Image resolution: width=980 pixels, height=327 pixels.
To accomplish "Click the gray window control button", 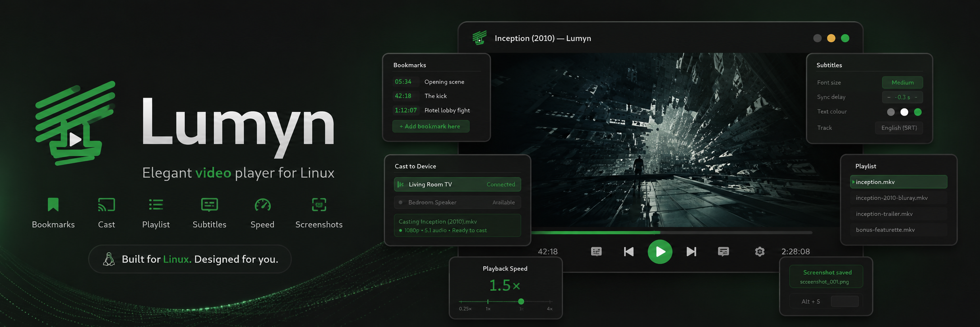I will [x=817, y=38].
